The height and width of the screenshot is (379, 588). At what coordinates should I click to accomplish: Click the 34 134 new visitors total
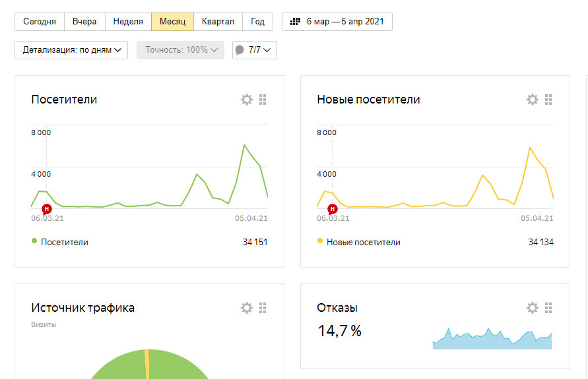coord(540,243)
